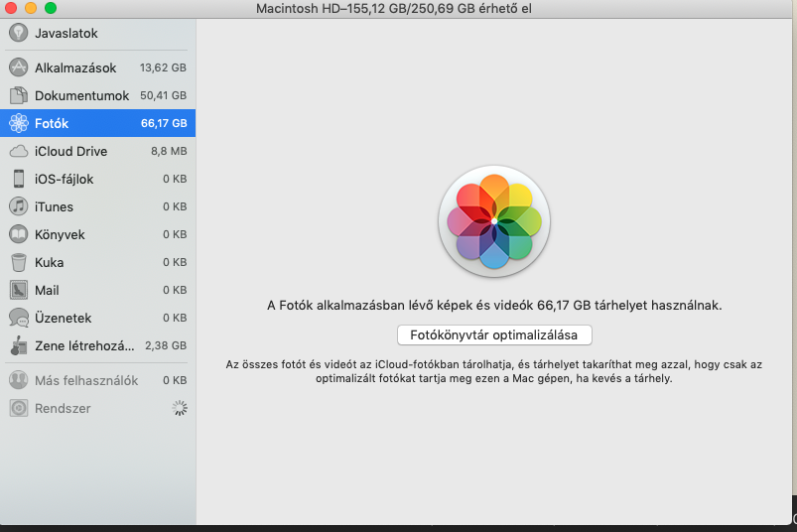Click the 2,38 GB size value
The height and width of the screenshot is (532, 797).
(166, 345)
